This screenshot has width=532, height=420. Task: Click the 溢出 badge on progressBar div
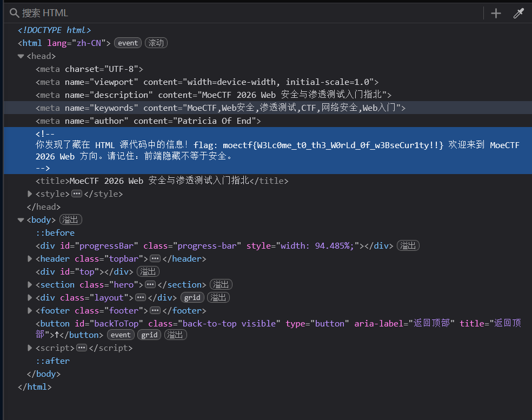coord(408,245)
